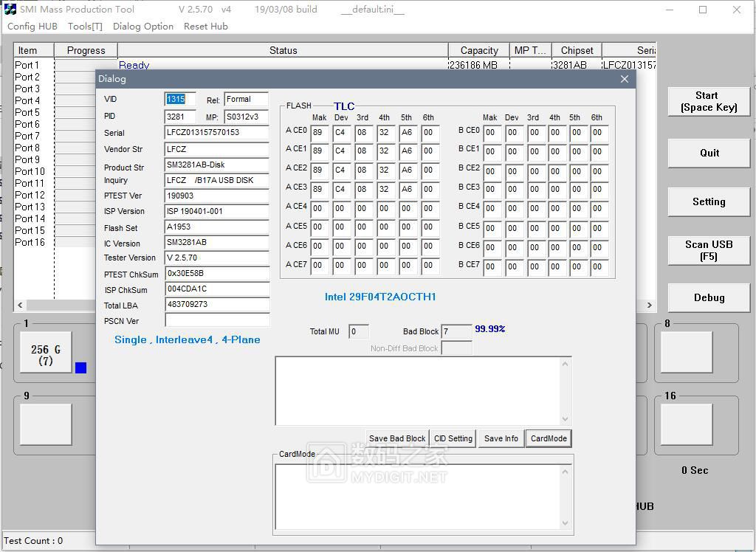Open the Dialog Option menu

coord(143,26)
